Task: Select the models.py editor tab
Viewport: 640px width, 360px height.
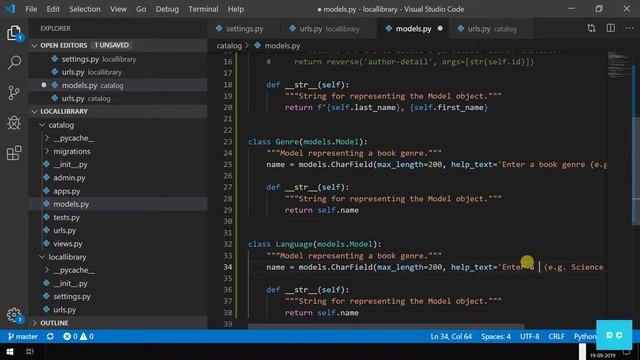Action: pos(413,29)
